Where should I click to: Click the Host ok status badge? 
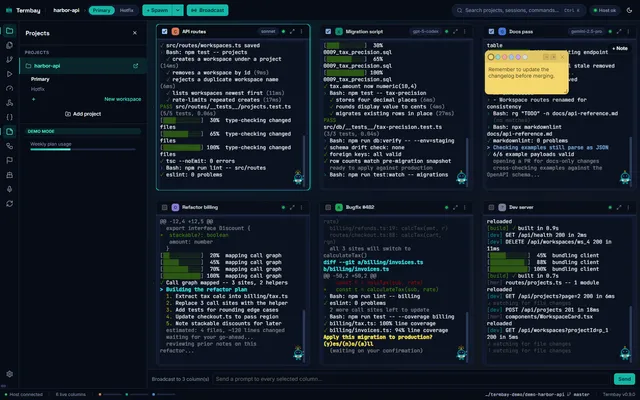[604, 10]
